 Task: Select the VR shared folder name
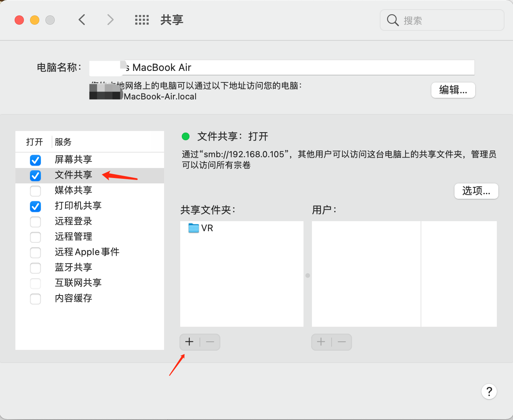pos(207,228)
